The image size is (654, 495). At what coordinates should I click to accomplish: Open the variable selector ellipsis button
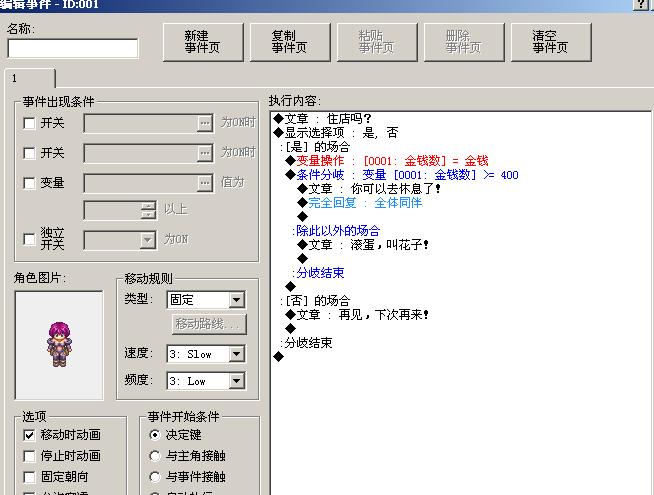pyautogui.click(x=205, y=183)
